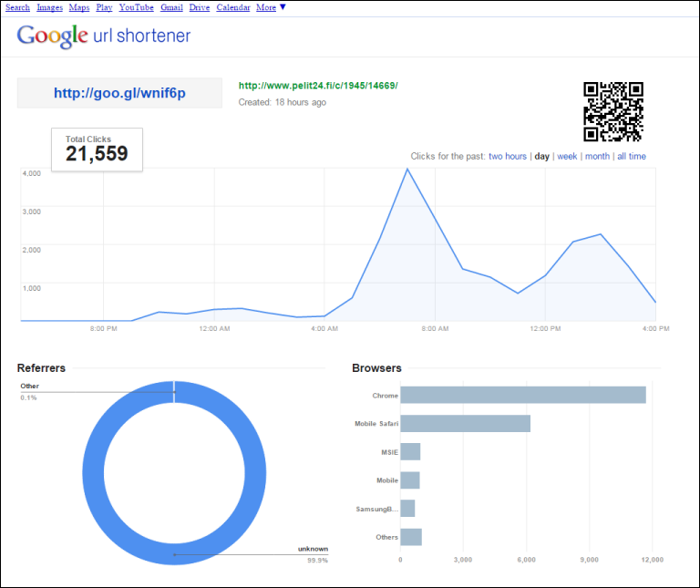Open Gmail from the top bar
This screenshot has height=588, width=700.
click(172, 7)
